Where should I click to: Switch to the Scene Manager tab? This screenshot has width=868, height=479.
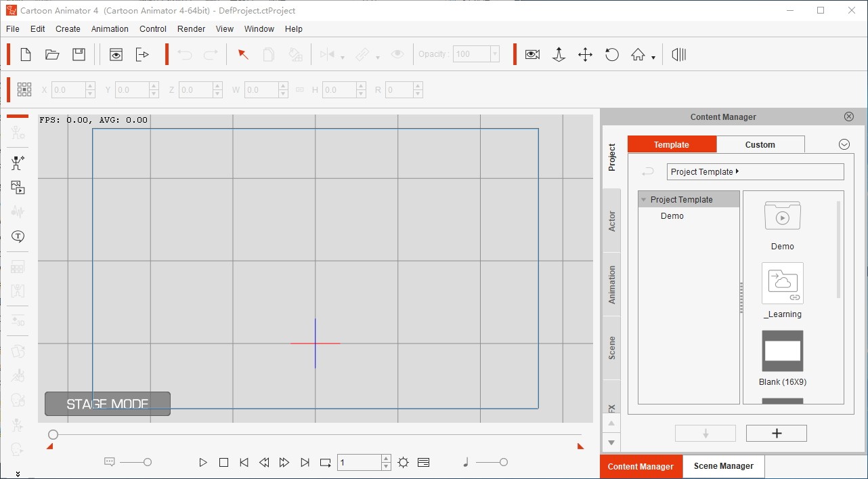coord(723,466)
